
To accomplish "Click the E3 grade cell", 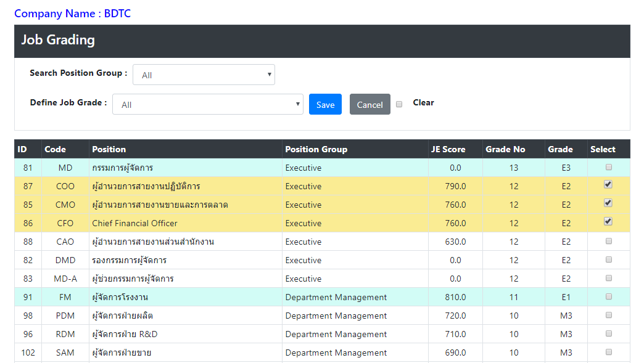I will [566, 168].
